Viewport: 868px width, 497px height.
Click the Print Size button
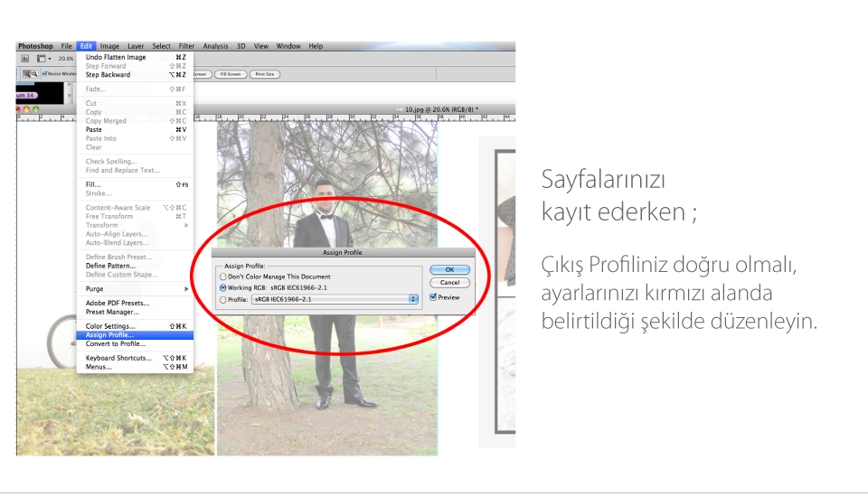[x=265, y=74]
